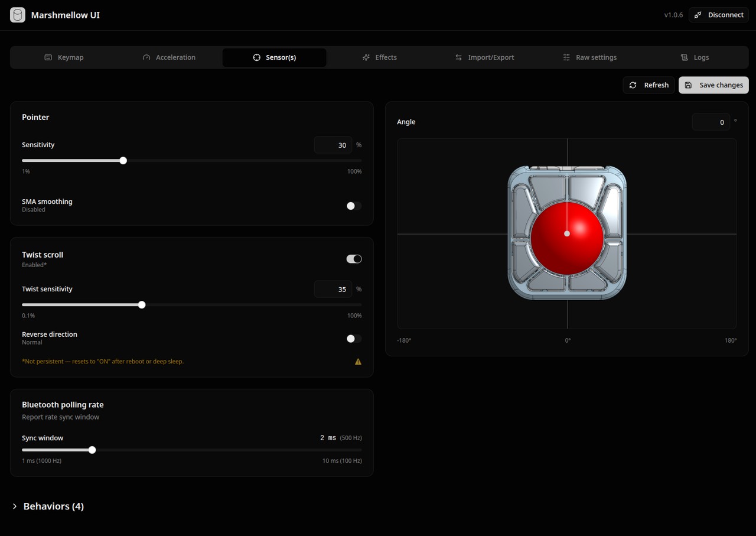Click the keyboard icon on the Keymap tab
The height and width of the screenshot is (536, 756).
[x=48, y=57]
